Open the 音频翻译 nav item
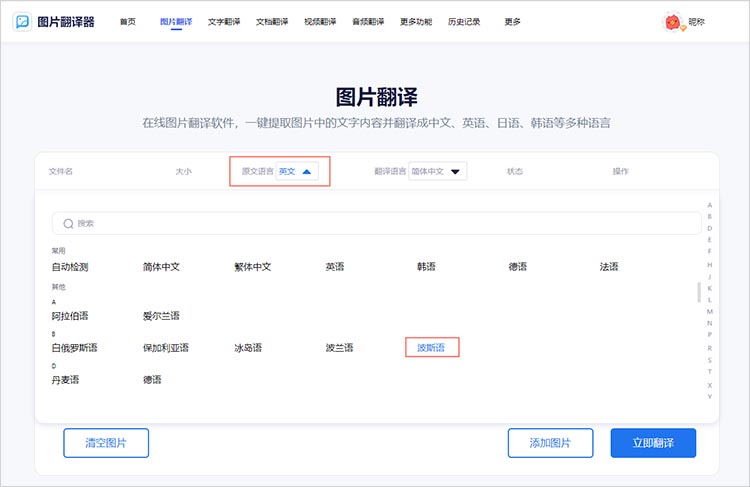The width and height of the screenshot is (750, 487). pyautogui.click(x=368, y=22)
